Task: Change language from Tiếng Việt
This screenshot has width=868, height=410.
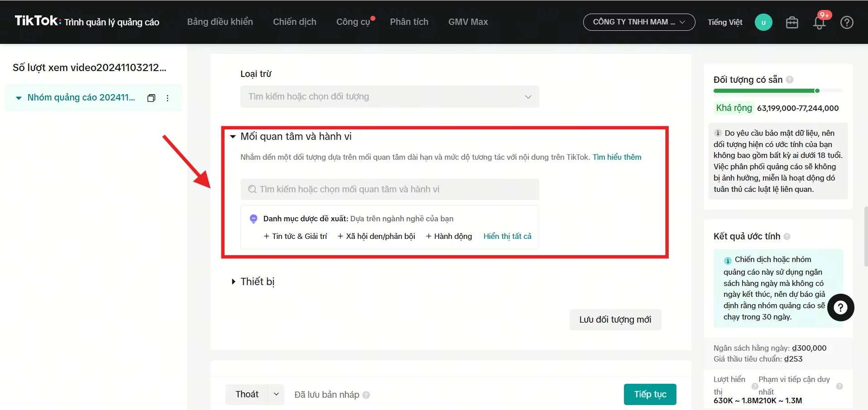Action: point(725,22)
